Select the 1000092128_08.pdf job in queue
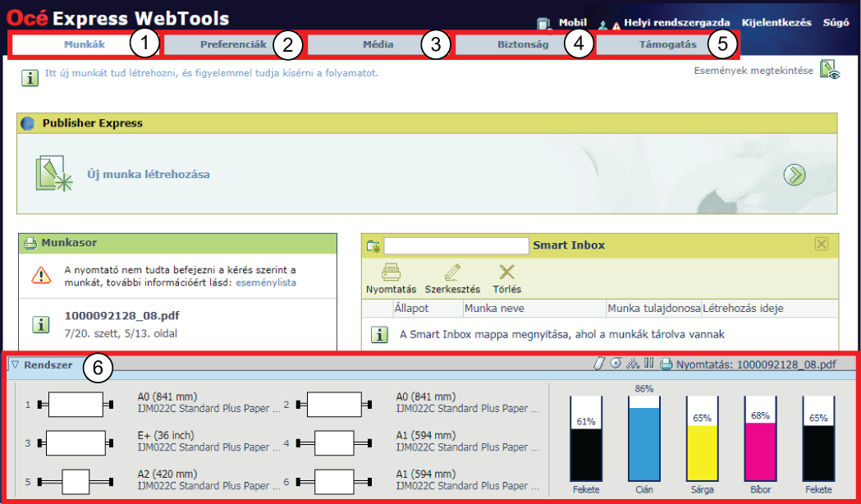Image resolution: width=861 pixels, height=504 pixels. 122,316
